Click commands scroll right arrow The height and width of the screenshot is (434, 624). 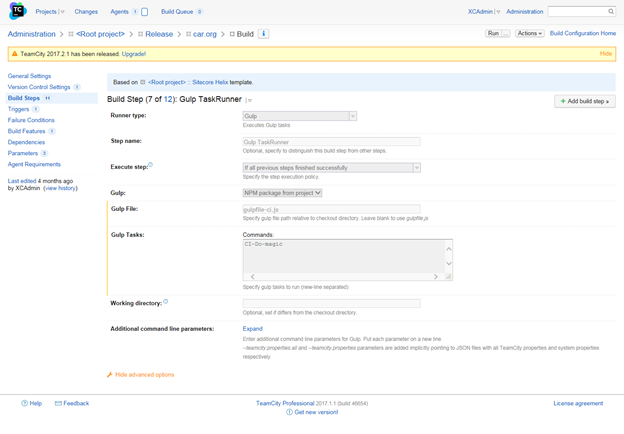tap(436, 276)
